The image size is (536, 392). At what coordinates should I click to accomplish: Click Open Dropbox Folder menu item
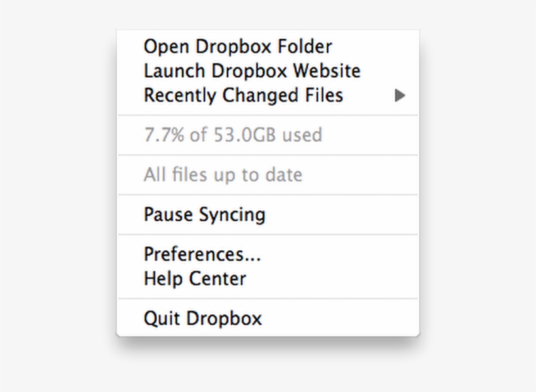click(x=238, y=47)
